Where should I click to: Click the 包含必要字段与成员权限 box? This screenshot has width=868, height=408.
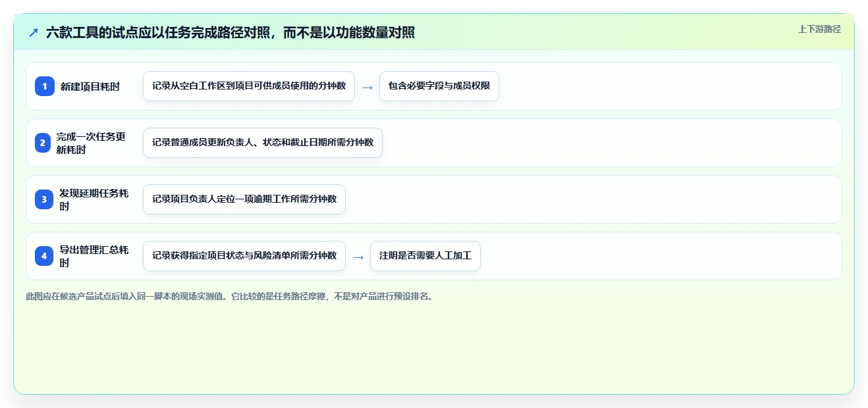pyautogui.click(x=439, y=86)
